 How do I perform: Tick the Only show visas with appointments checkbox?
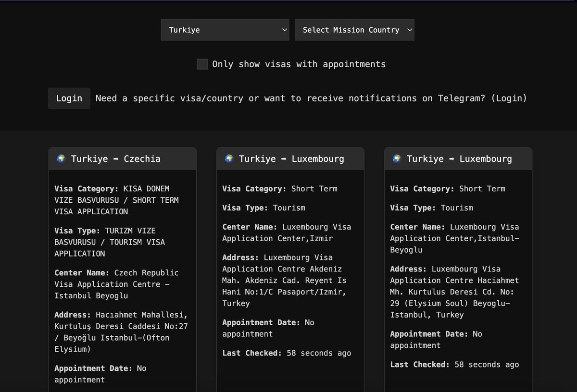point(202,64)
